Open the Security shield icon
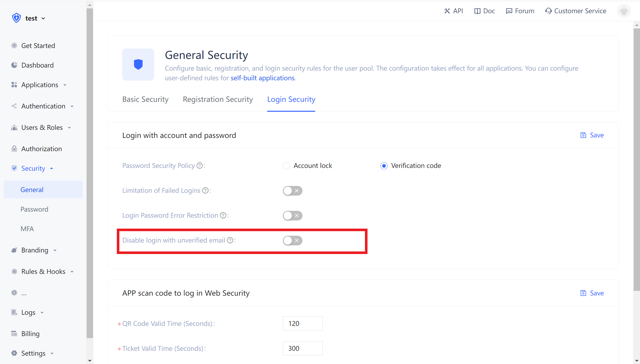The height and width of the screenshot is (364, 640). pos(14,168)
